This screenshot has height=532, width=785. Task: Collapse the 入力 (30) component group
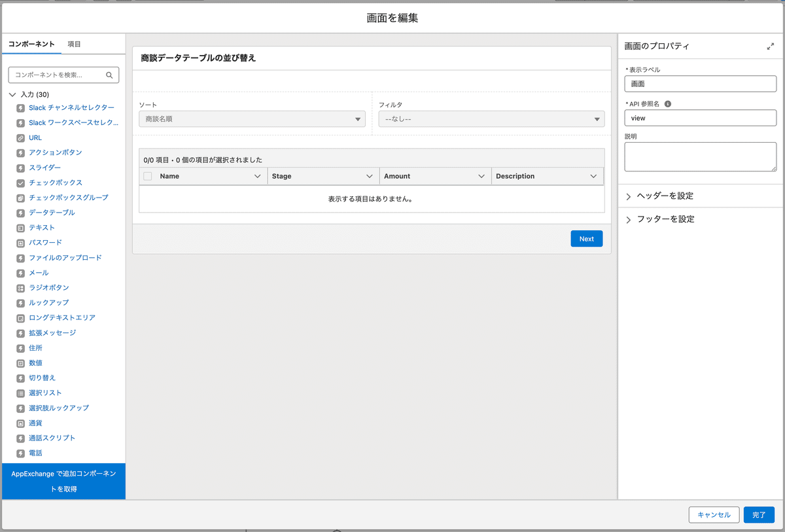pos(13,95)
